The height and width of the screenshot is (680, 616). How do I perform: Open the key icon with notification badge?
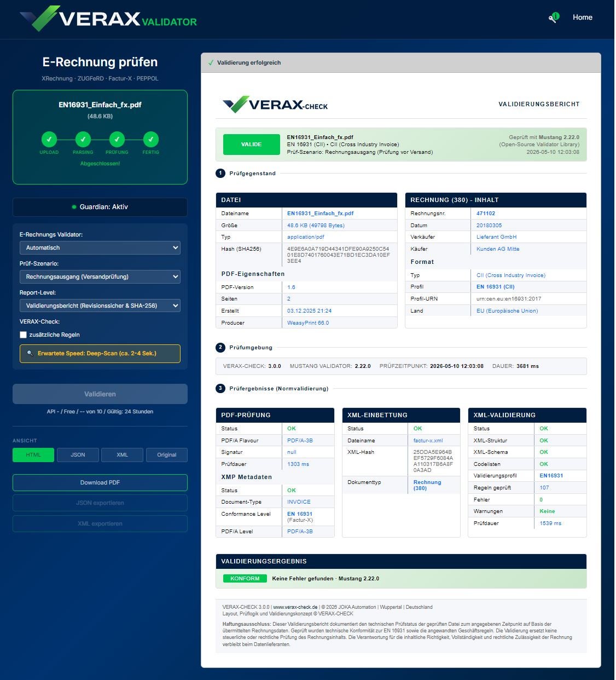coord(554,18)
